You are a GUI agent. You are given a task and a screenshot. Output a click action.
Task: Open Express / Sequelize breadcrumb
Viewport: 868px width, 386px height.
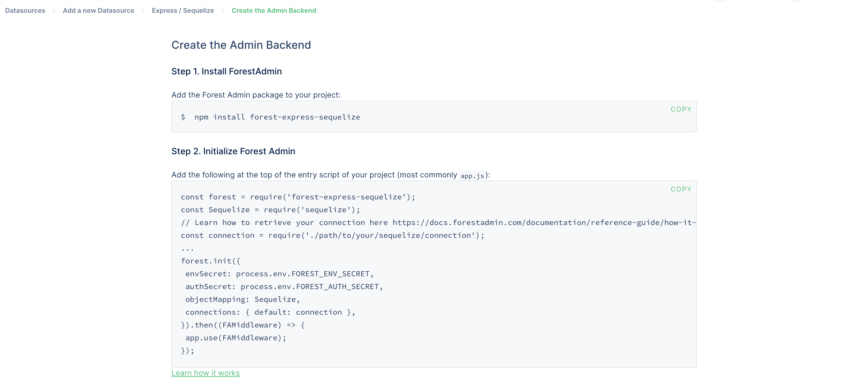(x=183, y=10)
